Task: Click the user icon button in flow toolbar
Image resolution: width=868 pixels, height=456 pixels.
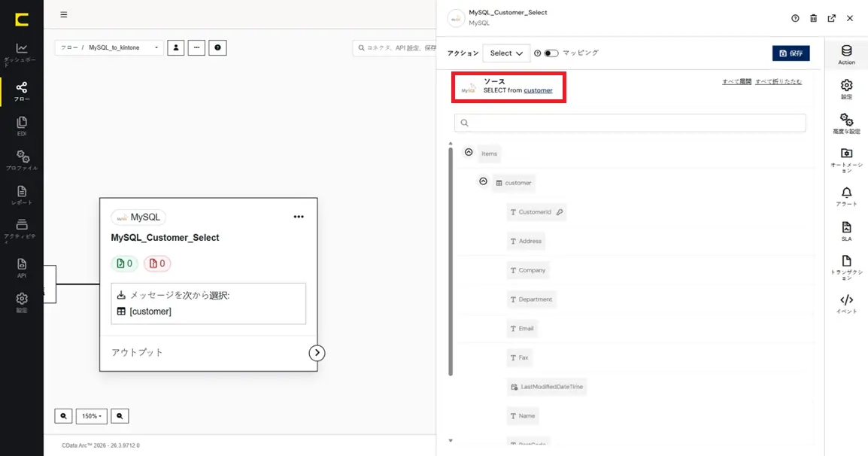Action: pos(176,47)
